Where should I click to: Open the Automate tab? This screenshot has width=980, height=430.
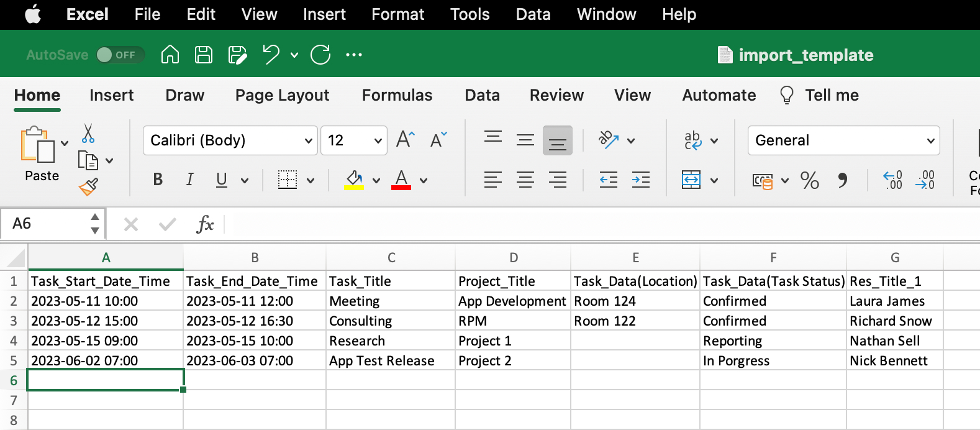(719, 95)
